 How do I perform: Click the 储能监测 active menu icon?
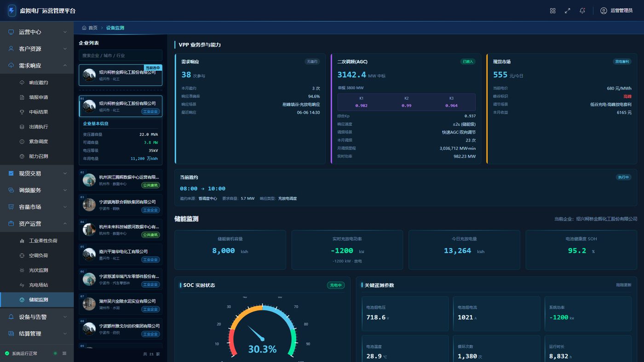(22, 300)
